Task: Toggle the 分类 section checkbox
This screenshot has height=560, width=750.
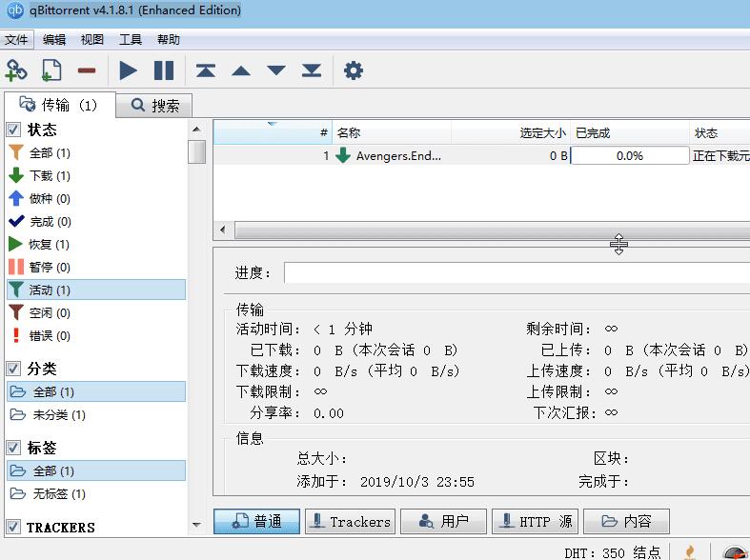Action: (13, 369)
